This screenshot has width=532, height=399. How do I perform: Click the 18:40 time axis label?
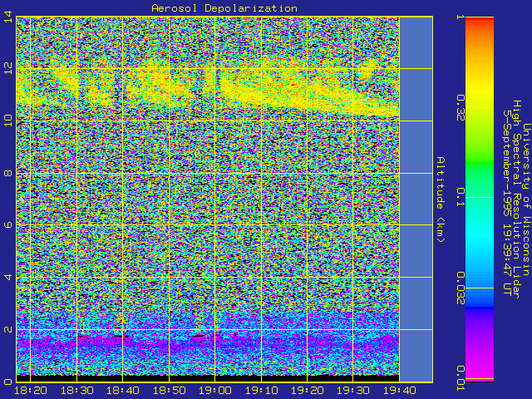point(123,391)
